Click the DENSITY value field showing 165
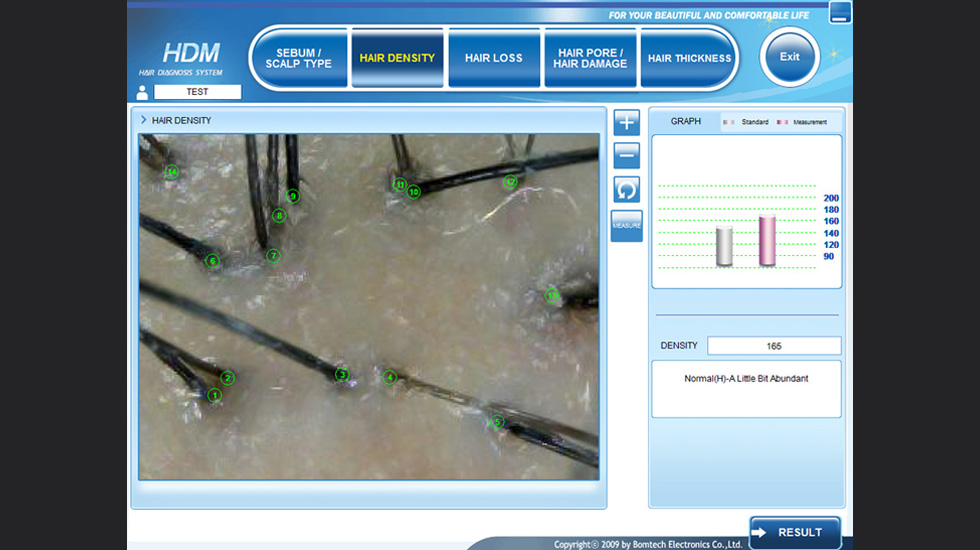Screen dimensions: 980x550 tap(774, 346)
